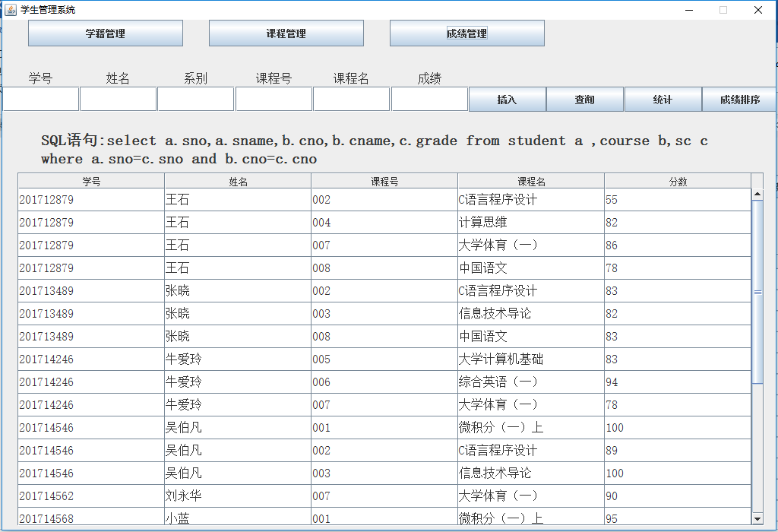Select 吴伯凡's C语言程序设计 cell
This screenshot has width=778, height=532.
click(x=531, y=451)
